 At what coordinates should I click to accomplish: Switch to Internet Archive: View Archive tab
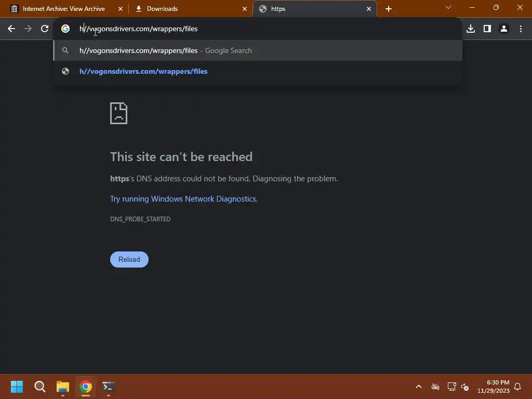pos(64,9)
